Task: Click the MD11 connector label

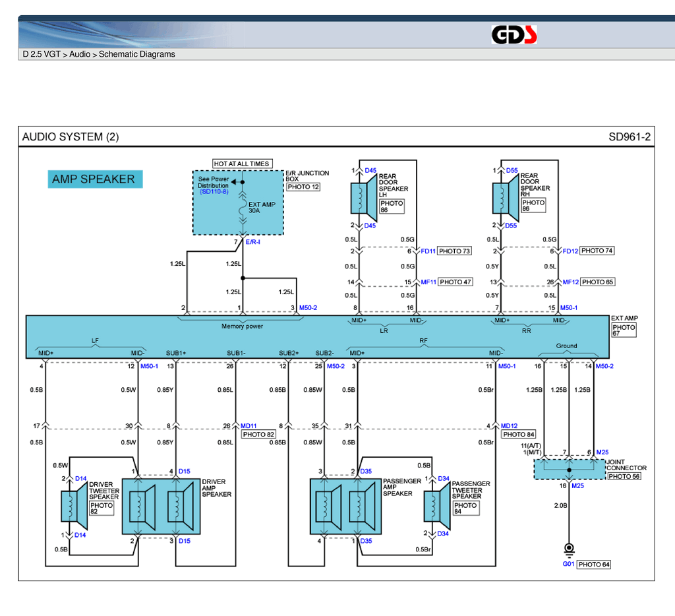Action: [249, 426]
